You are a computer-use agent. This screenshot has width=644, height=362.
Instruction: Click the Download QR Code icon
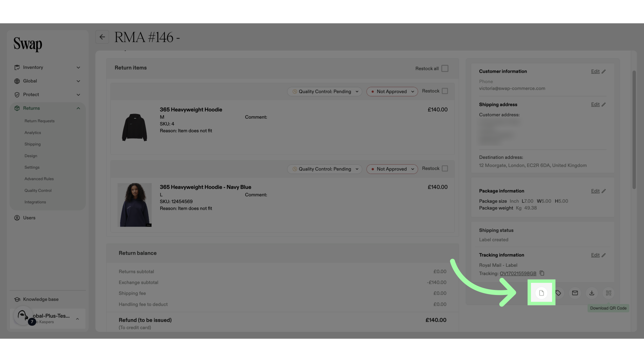[608, 293]
